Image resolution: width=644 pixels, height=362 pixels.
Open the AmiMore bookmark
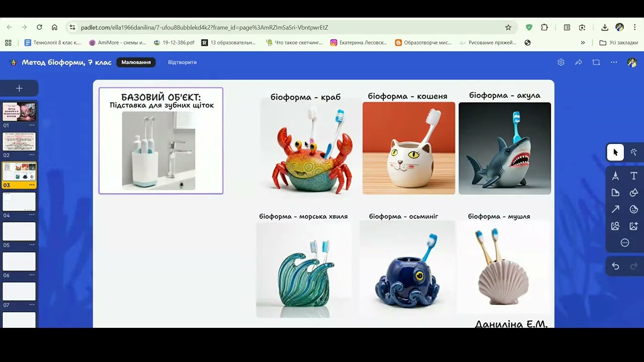tap(118, 43)
